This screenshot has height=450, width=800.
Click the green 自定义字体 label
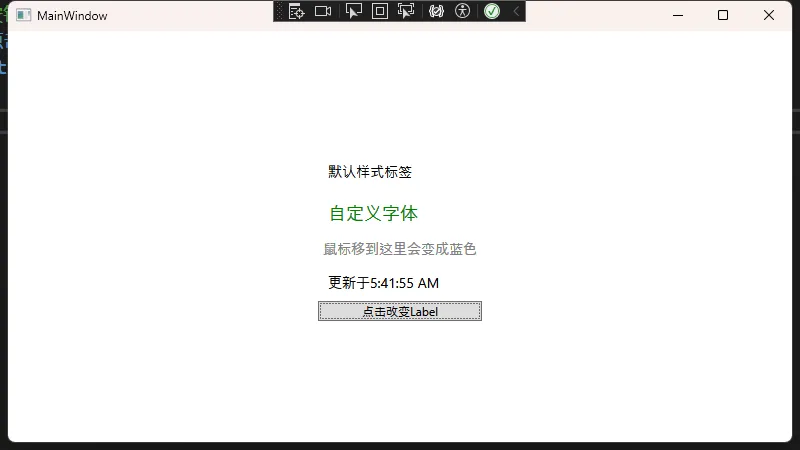tap(373, 213)
